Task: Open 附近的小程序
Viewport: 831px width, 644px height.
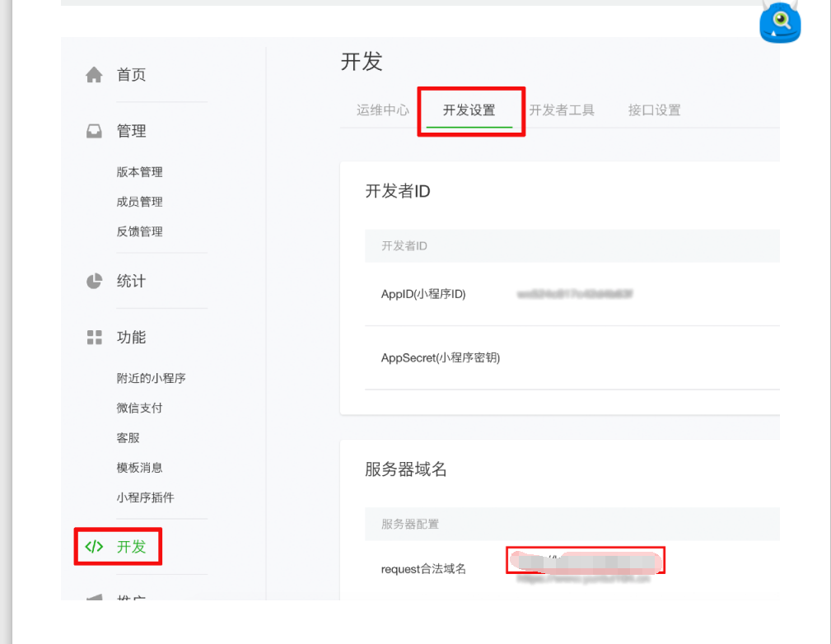Action: tap(151, 378)
